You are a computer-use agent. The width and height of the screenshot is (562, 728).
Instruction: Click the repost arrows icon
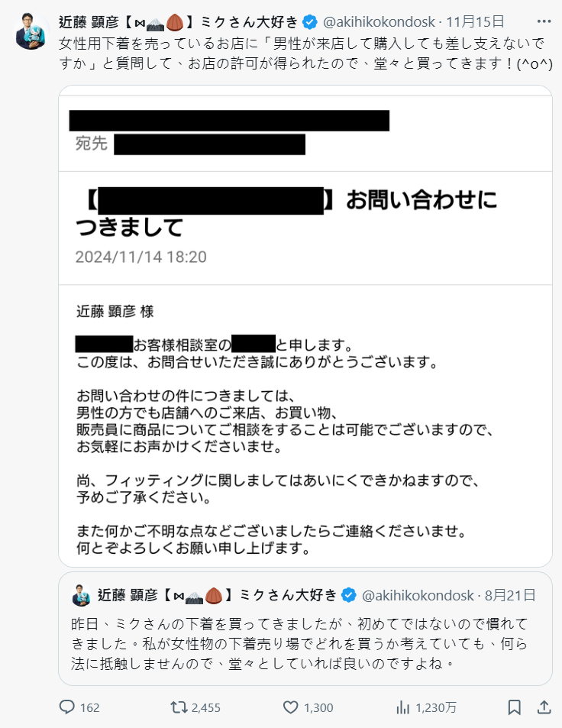[178, 707]
